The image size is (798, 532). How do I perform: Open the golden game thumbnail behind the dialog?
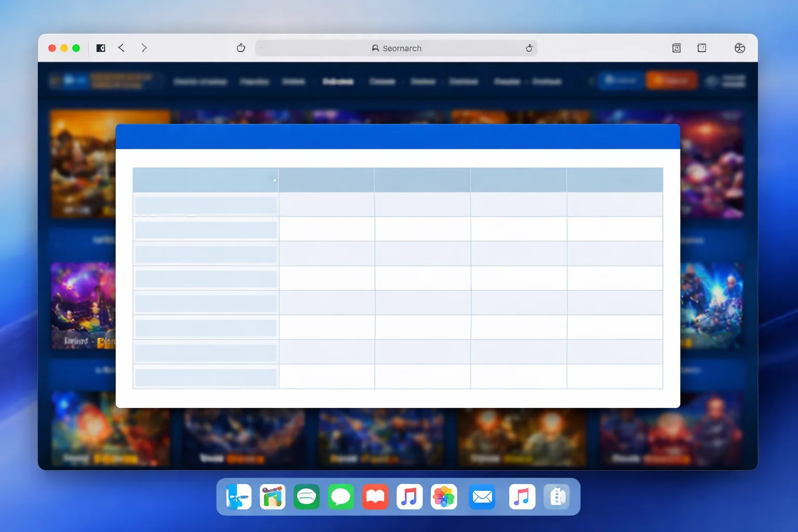point(83,163)
